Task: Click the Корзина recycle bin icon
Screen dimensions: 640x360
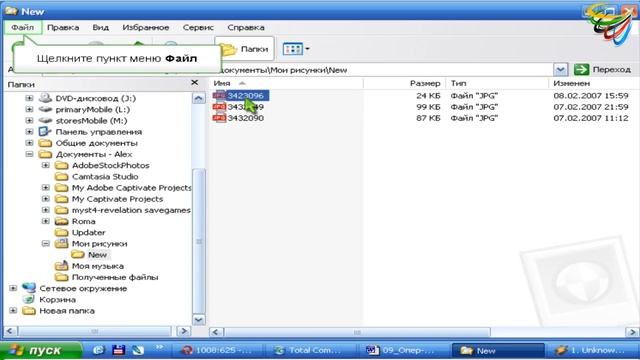Action: pos(29,299)
